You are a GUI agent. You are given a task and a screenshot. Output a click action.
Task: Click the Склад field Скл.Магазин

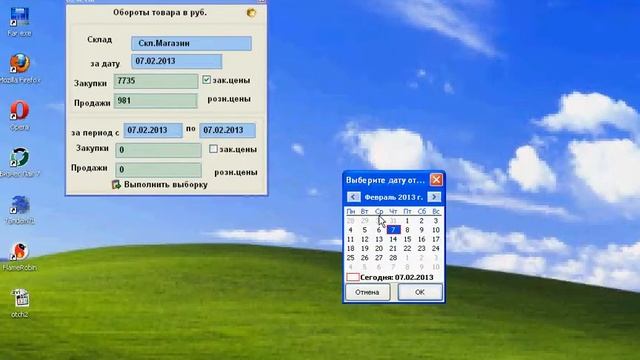pos(191,43)
